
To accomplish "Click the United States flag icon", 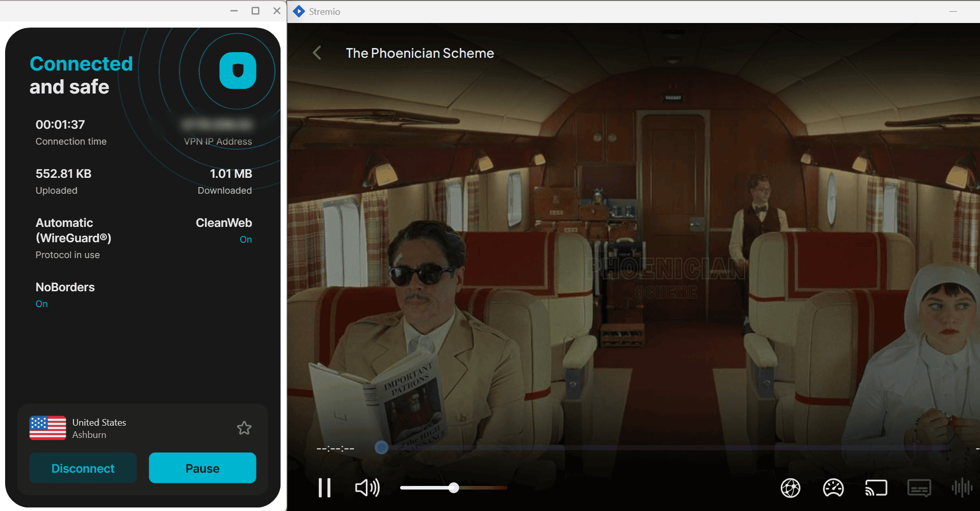I will coord(48,428).
